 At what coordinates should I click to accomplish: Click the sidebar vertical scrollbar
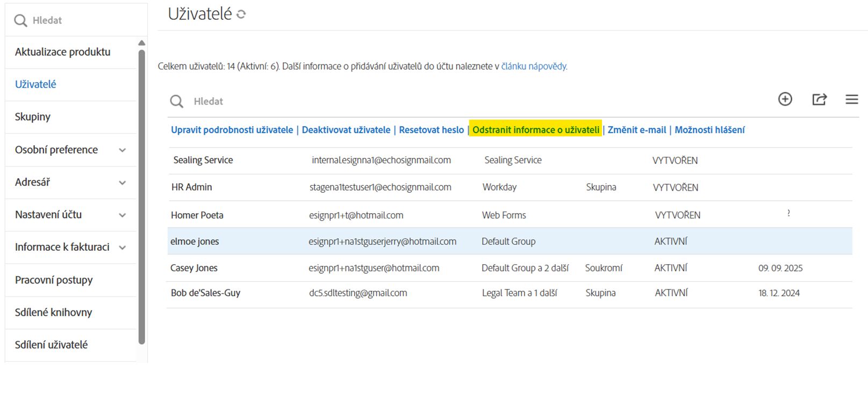tap(142, 193)
